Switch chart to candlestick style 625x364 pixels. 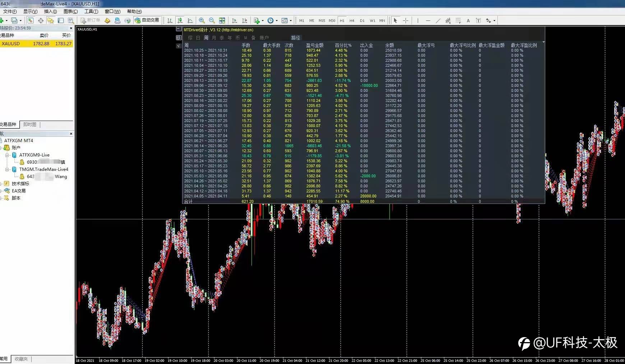point(180,20)
